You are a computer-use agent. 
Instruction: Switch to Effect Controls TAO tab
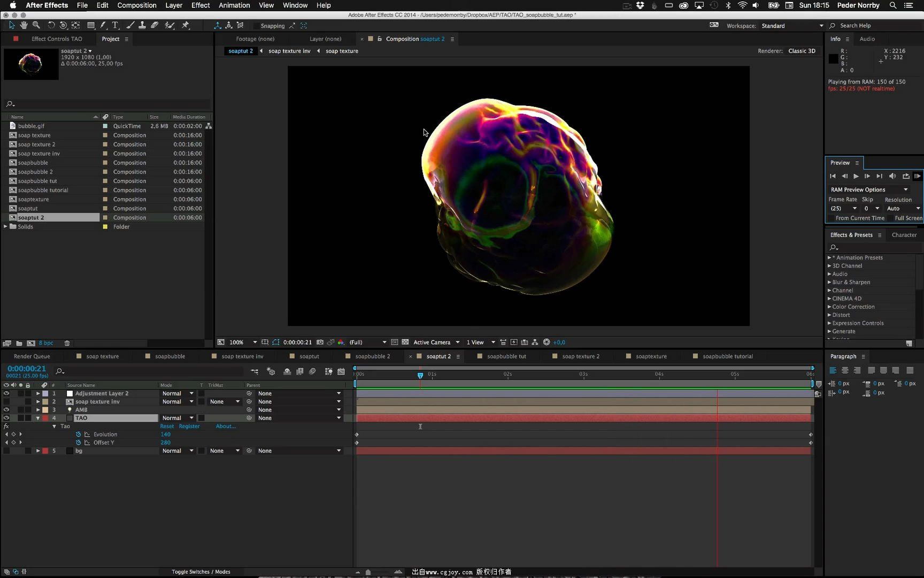[x=57, y=39]
